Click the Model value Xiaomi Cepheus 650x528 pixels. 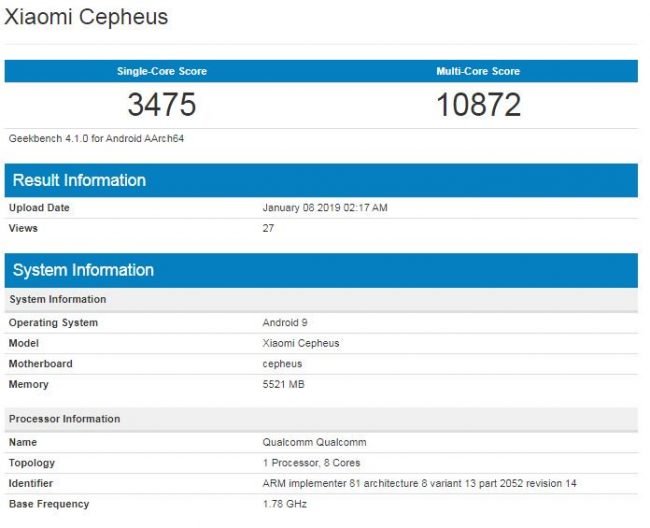coord(301,343)
